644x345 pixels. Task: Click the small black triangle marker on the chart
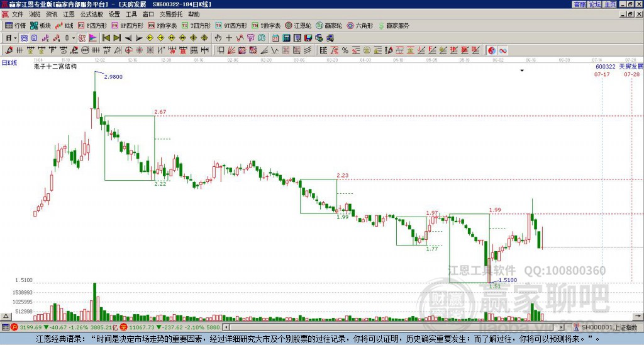click(522, 71)
